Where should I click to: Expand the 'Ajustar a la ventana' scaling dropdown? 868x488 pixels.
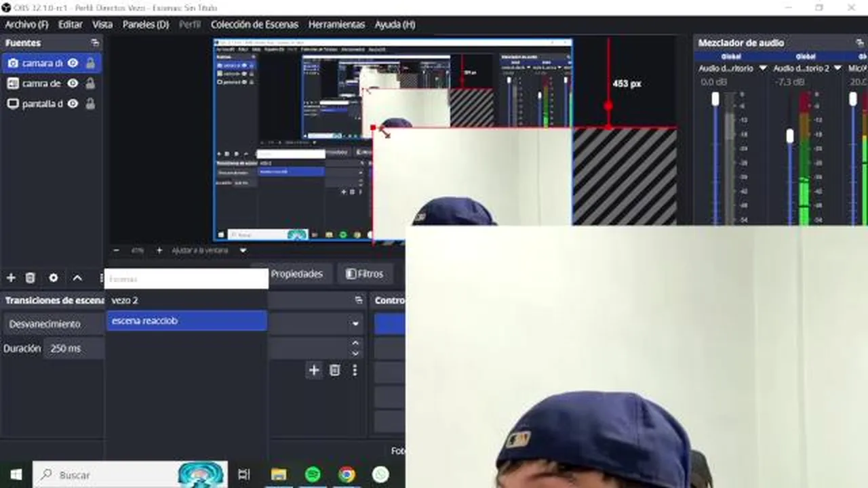point(243,250)
